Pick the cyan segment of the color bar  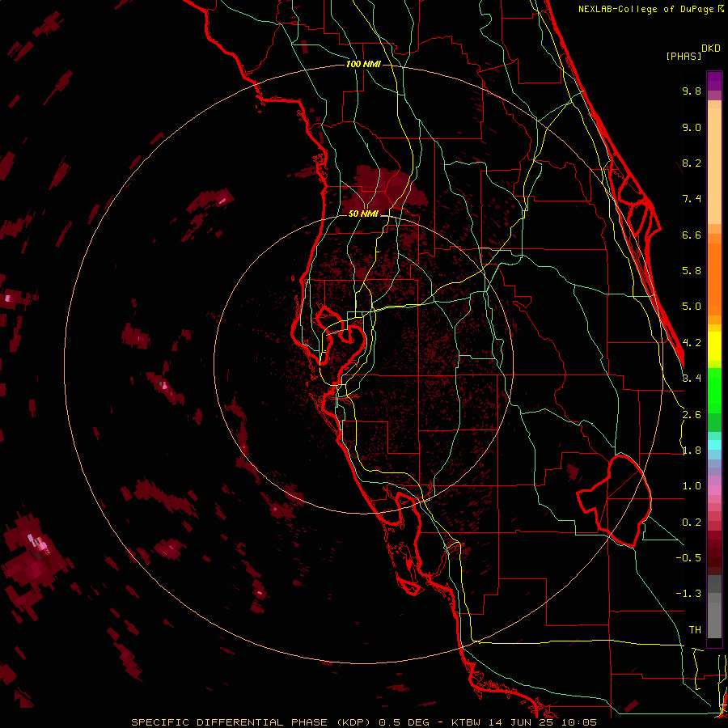[x=714, y=444]
